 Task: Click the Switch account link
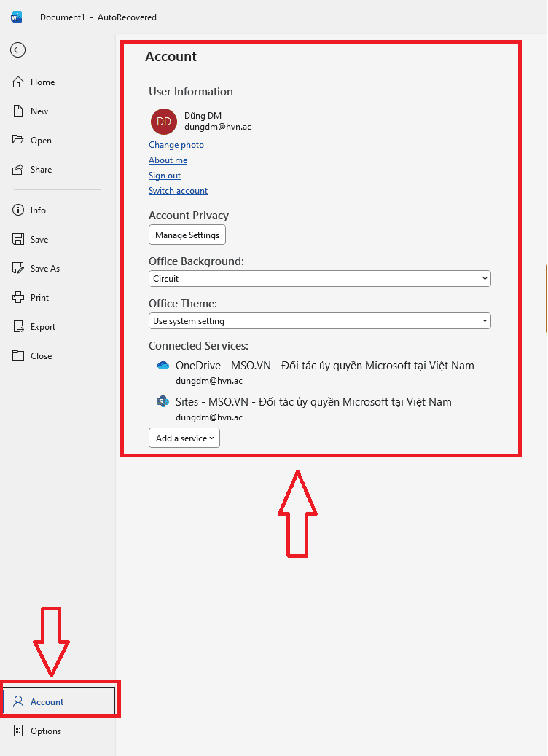[x=178, y=191]
